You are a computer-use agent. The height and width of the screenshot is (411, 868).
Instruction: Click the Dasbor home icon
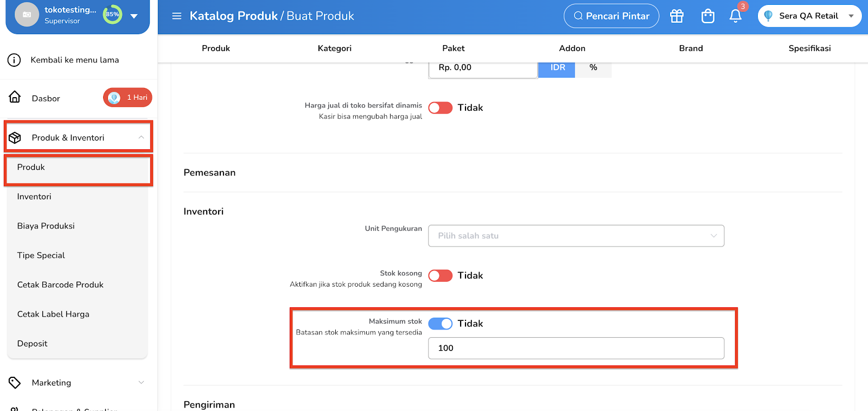(15, 97)
